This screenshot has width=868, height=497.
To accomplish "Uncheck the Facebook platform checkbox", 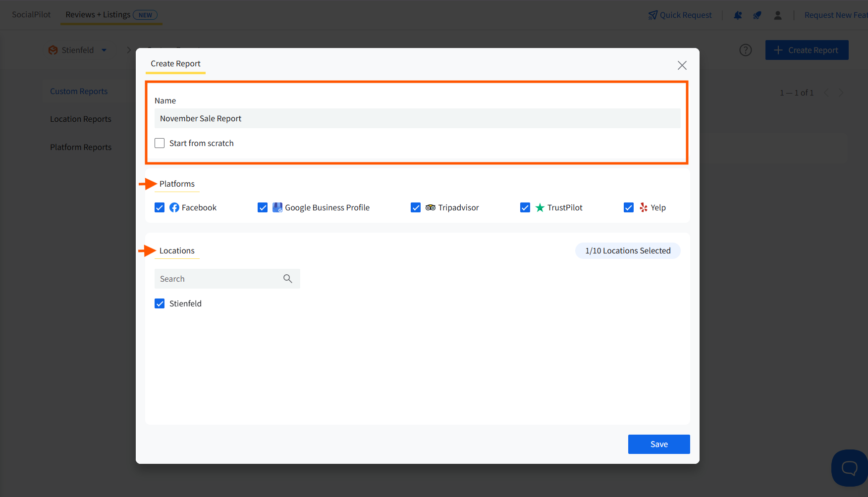I will tap(160, 207).
